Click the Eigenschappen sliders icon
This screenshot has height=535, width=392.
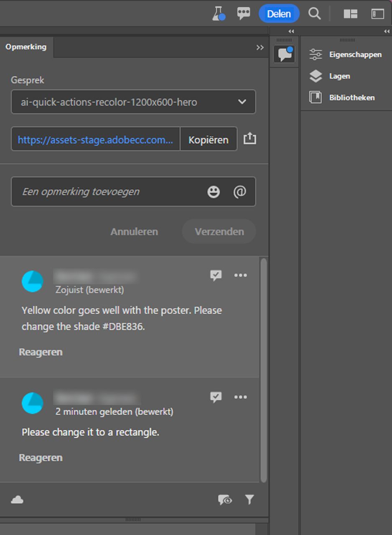point(316,54)
